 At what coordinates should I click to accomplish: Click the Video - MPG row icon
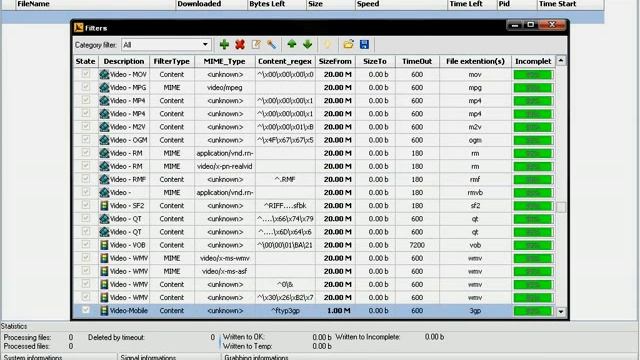[104, 87]
